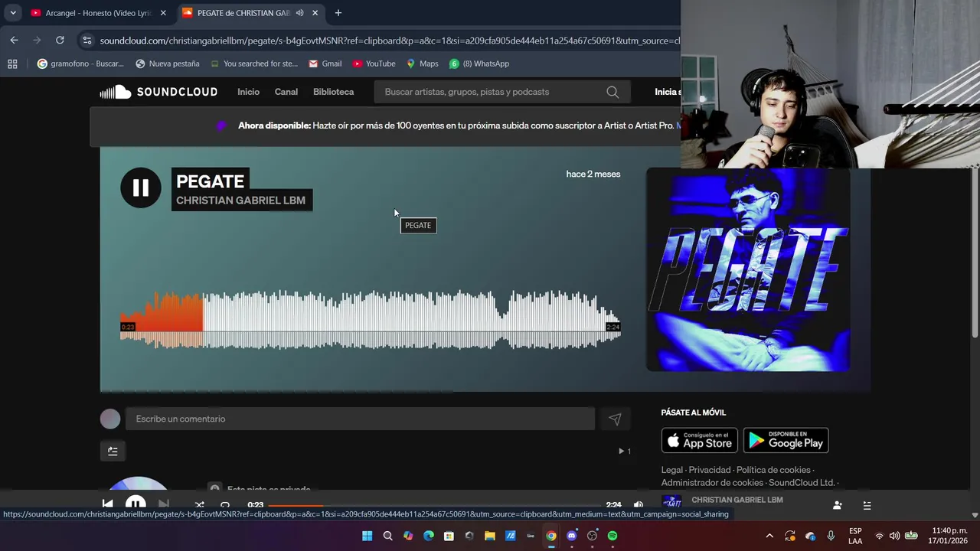View site information icon in address bar
The width and height of the screenshot is (980, 551).
87,41
